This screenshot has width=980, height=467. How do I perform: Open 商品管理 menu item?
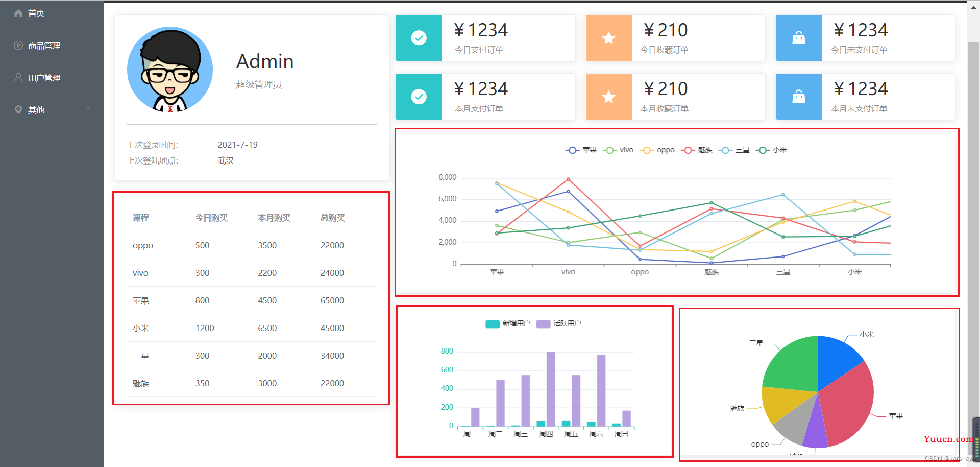44,45
